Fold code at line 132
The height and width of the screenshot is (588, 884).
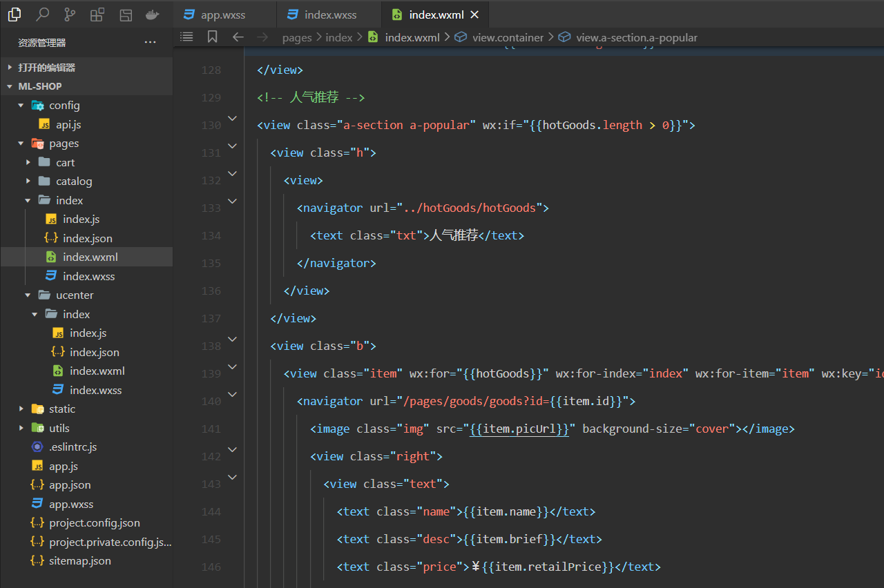(x=233, y=174)
